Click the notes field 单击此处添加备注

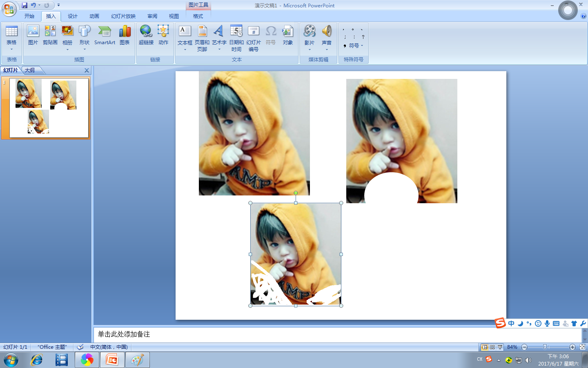coord(337,334)
